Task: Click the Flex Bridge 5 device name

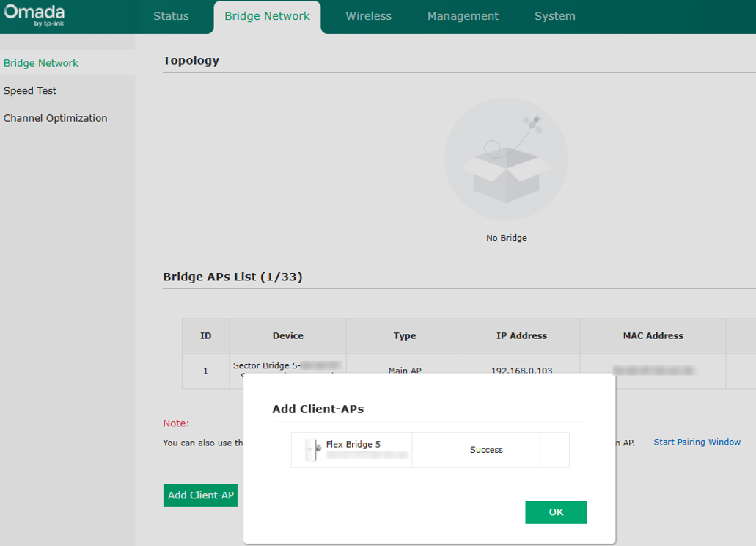Action: tap(353, 444)
